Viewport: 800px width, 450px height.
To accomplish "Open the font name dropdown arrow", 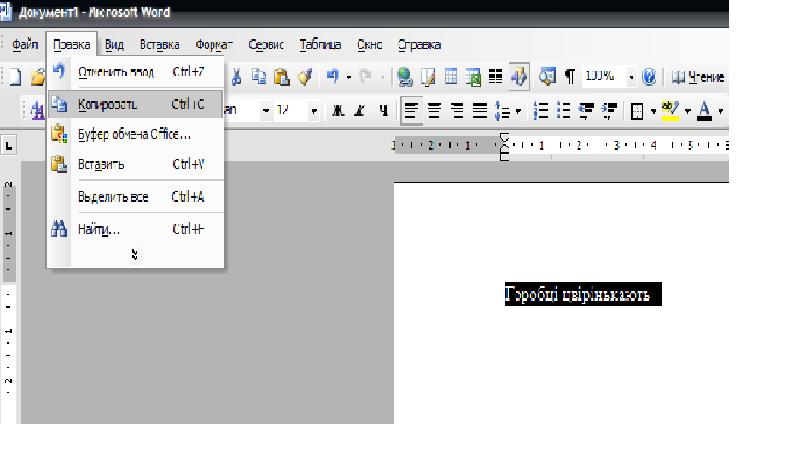I will point(266,110).
